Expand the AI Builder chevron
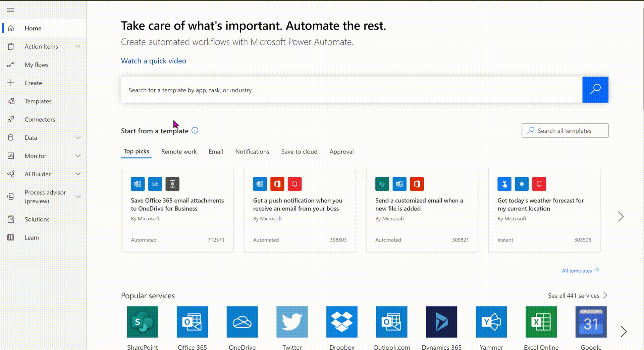 tap(78, 174)
